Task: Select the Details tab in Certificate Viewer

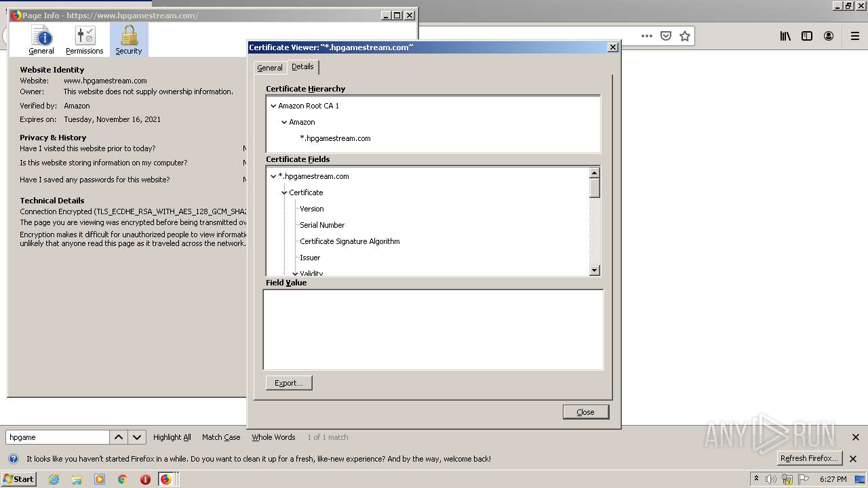Action: point(302,66)
